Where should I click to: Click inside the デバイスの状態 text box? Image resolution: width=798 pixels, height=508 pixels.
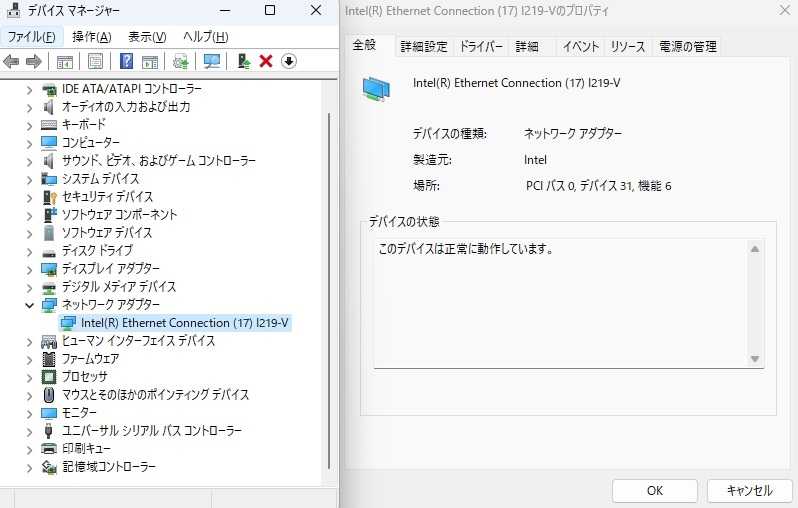coord(568,303)
